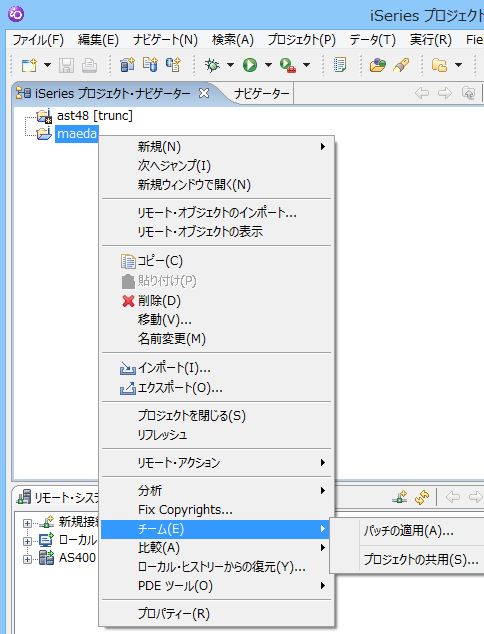Select プロジェクトの共用(S)... in submenu
The width and height of the screenshot is (484, 634).
(421, 559)
